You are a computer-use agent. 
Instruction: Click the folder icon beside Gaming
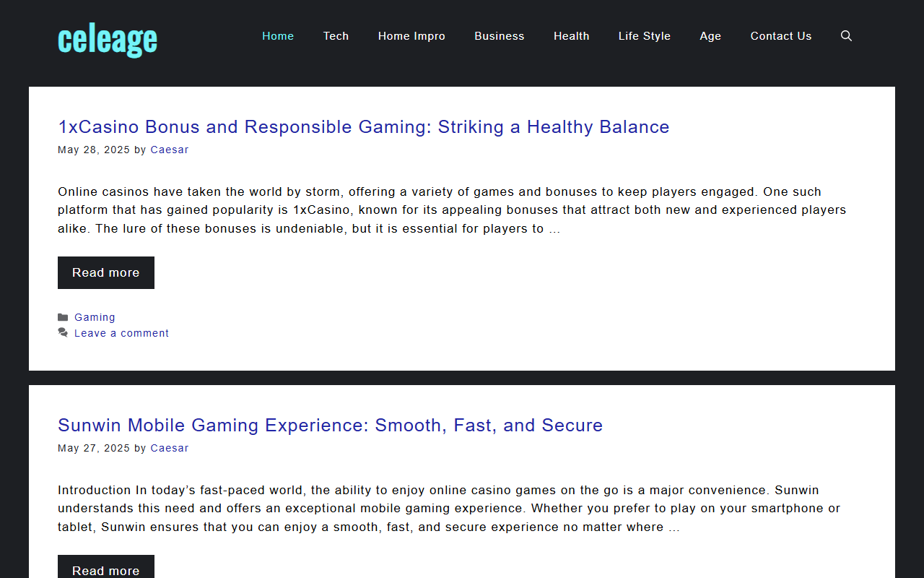[63, 317]
